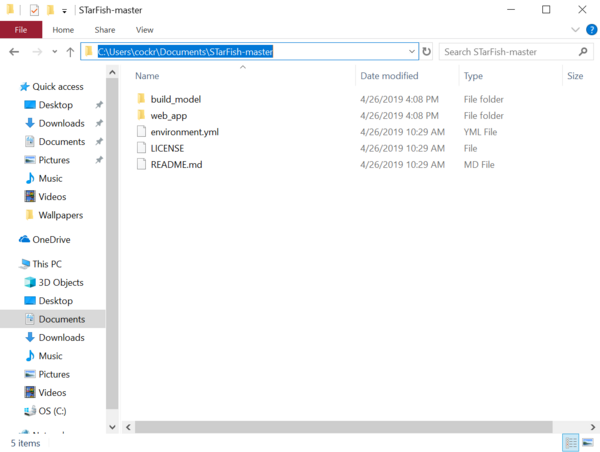Viewport: 600px width, 452px height.
Task: Open OneDrive in navigation pane
Action: 51,240
